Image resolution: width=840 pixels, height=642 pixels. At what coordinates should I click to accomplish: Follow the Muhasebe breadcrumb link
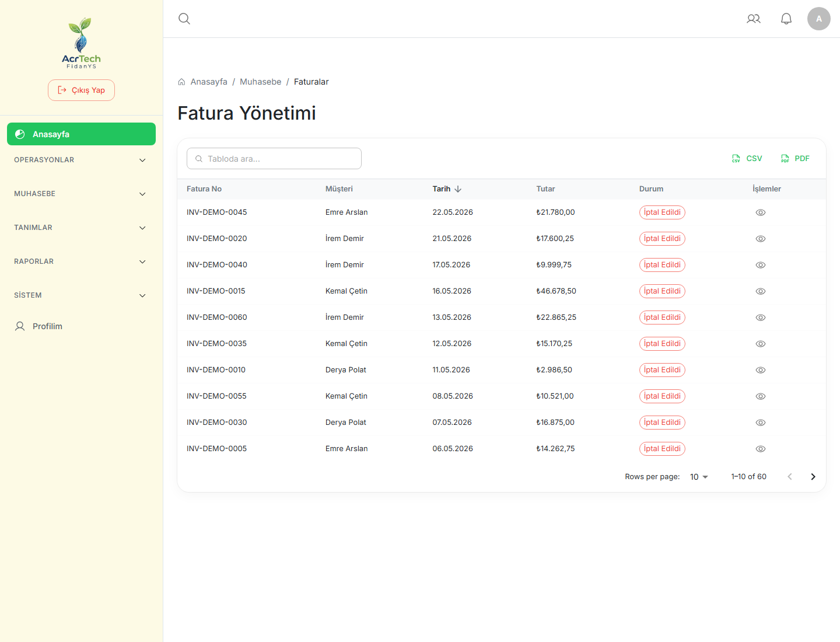[261, 82]
